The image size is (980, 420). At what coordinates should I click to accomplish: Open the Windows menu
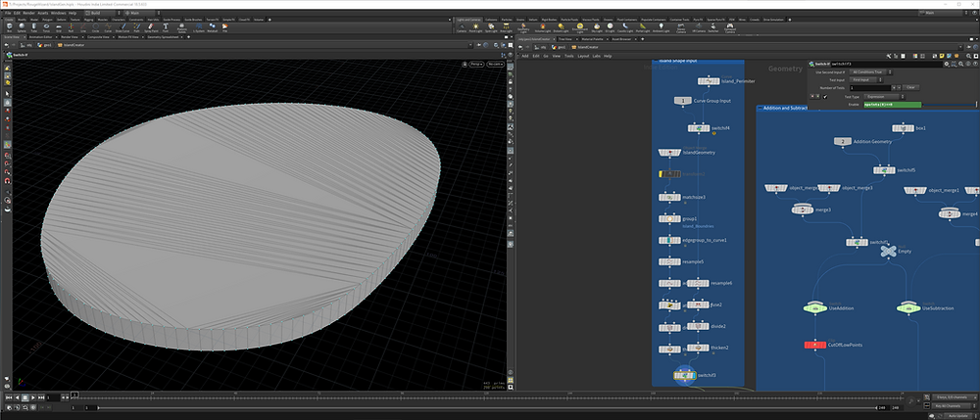coord(58,13)
